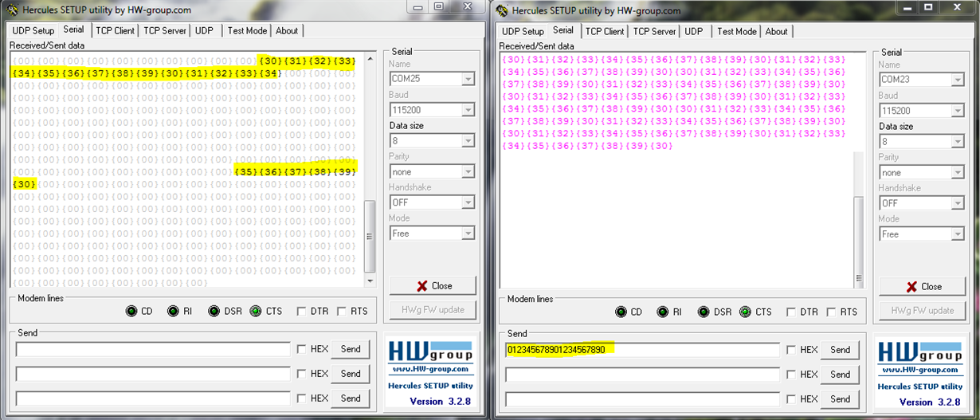The height and width of the screenshot is (420, 980).
Task: Open About tab in right window
Action: tap(776, 32)
